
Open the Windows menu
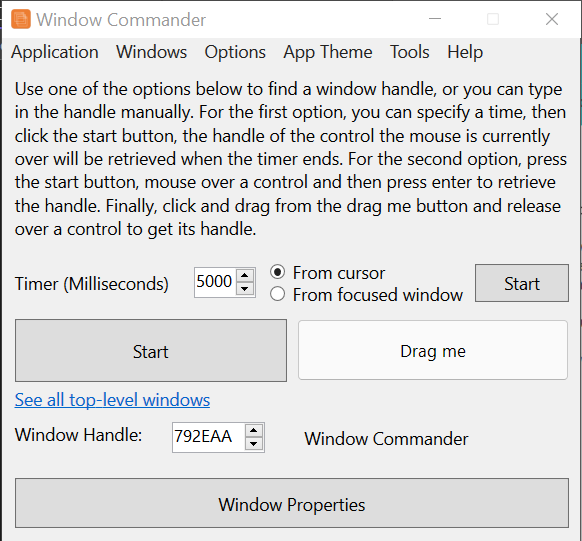click(151, 52)
